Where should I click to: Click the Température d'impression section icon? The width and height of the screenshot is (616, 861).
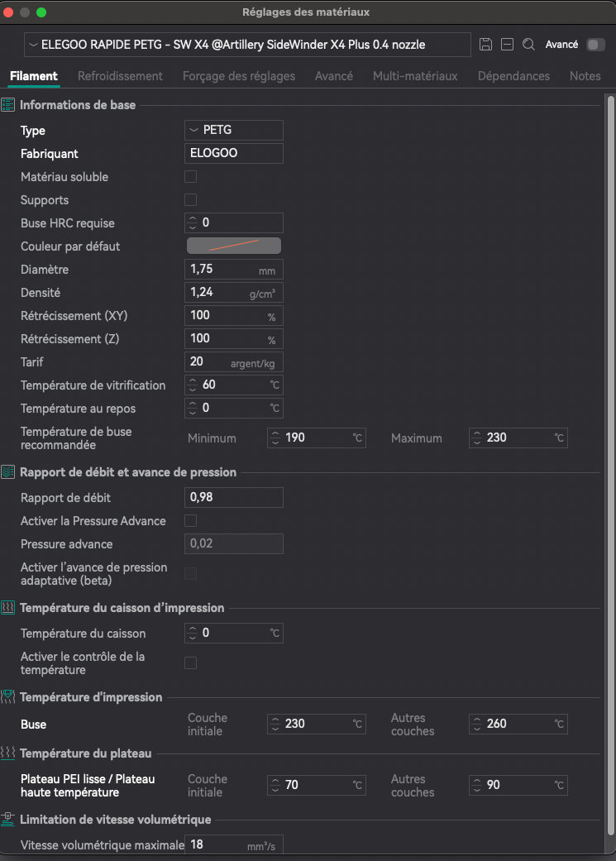[8, 697]
